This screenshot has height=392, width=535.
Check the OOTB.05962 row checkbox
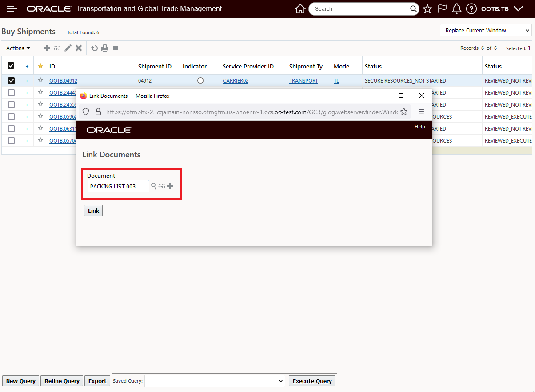pos(11,116)
